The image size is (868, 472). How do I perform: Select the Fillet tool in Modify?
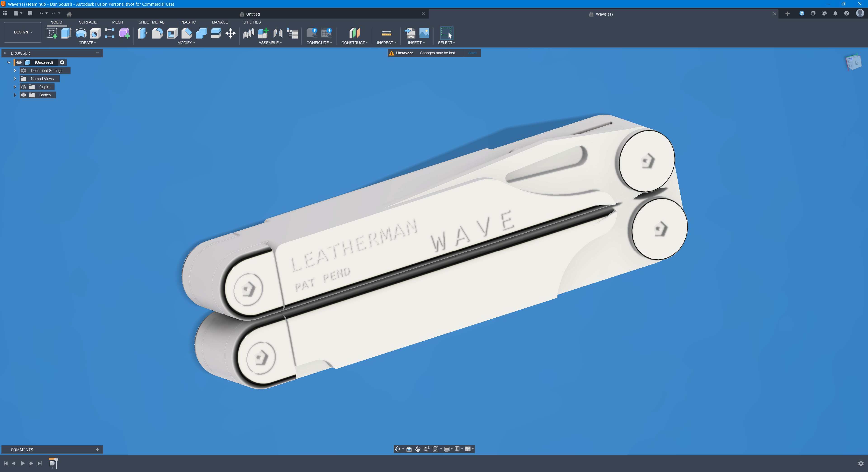(x=157, y=33)
